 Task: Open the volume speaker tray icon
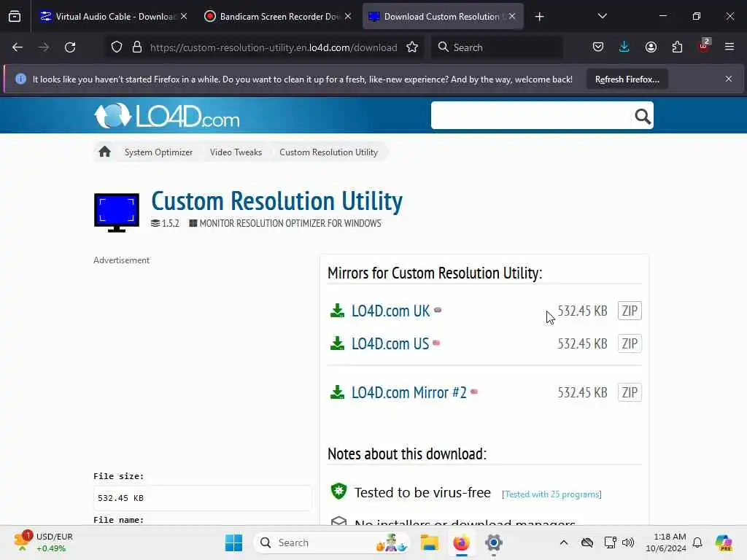(628, 542)
